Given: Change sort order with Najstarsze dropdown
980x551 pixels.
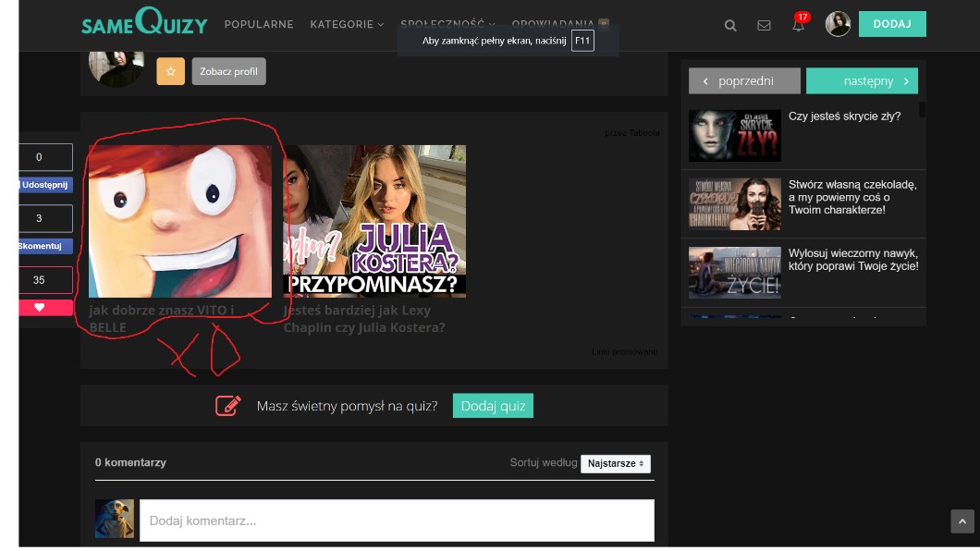Looking at the screenshot, I should 615,463.
